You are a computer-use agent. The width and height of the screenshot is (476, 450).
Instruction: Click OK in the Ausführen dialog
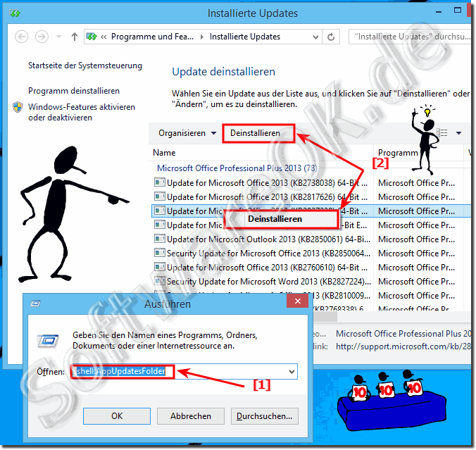point(117,416)
